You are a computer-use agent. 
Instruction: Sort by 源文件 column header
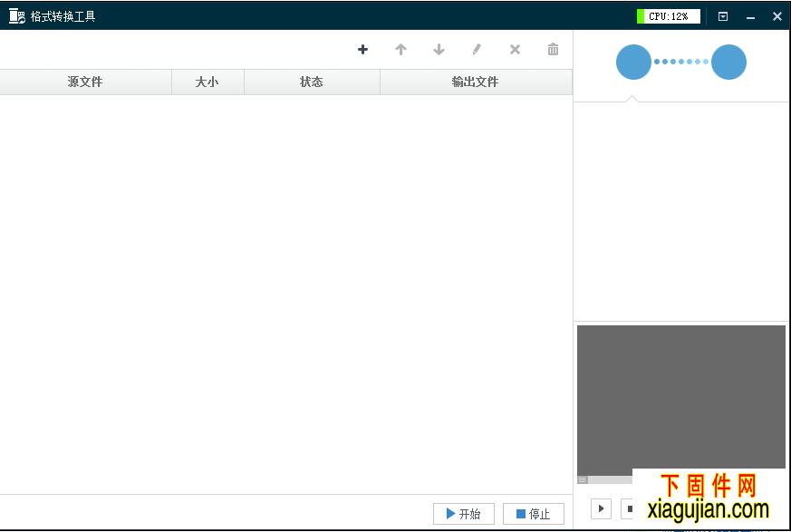point(85,82)
